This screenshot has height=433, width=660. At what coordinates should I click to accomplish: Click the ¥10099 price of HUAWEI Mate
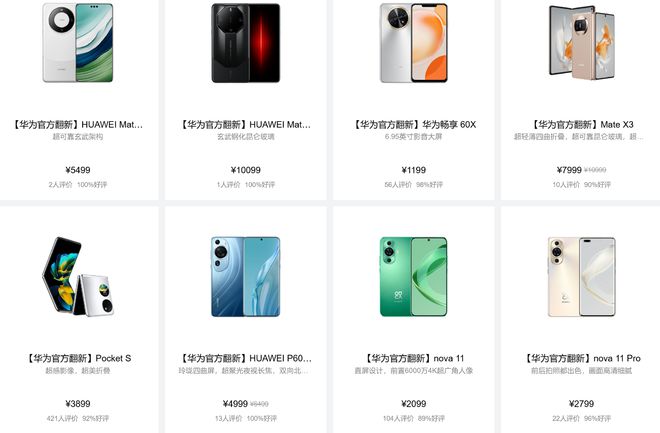246,170
